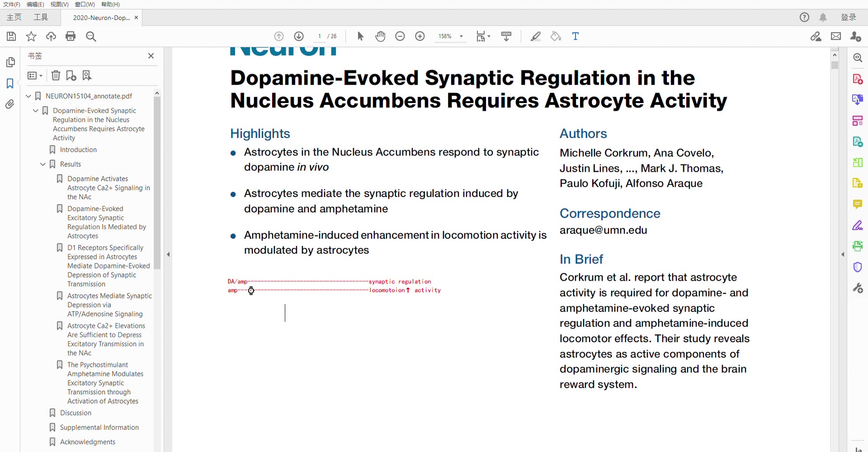The height and width of the screenshot is (452, 868).
Task: Add new bookmark icon in panel
Action: coord(71,75)
